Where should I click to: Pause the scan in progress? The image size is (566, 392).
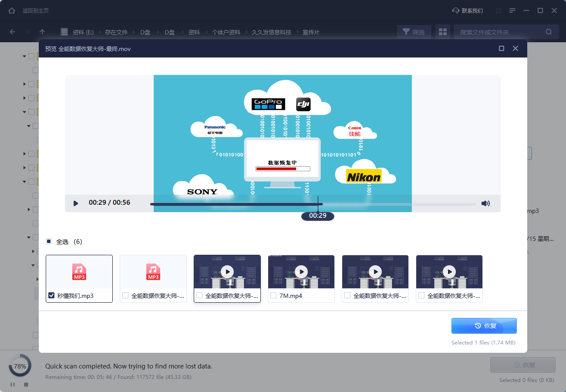click(13, 385)
